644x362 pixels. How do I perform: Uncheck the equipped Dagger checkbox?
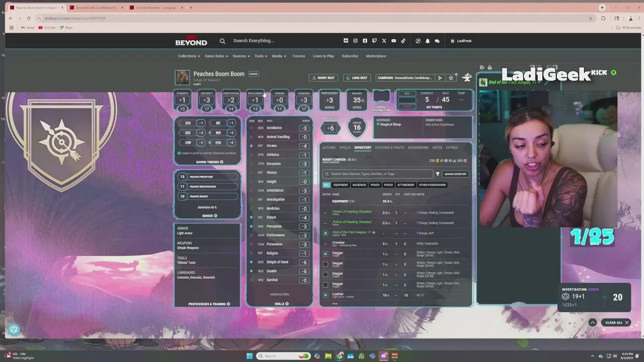pyautogui.click(x=326, y=254)
